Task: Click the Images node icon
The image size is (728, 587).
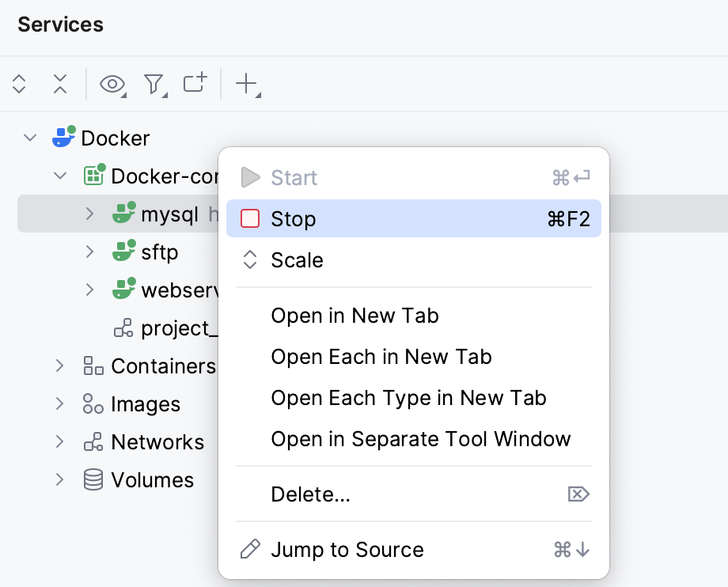Action: [93, 404]
